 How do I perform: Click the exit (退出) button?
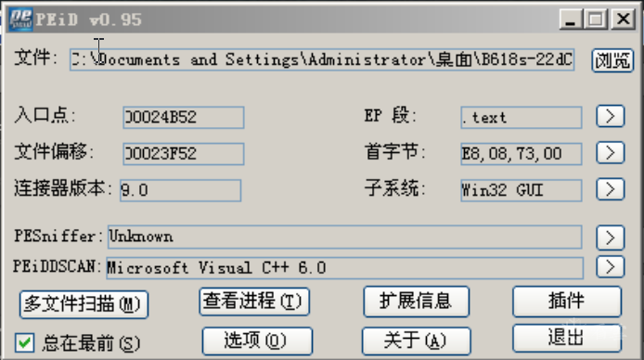point(567,339)
